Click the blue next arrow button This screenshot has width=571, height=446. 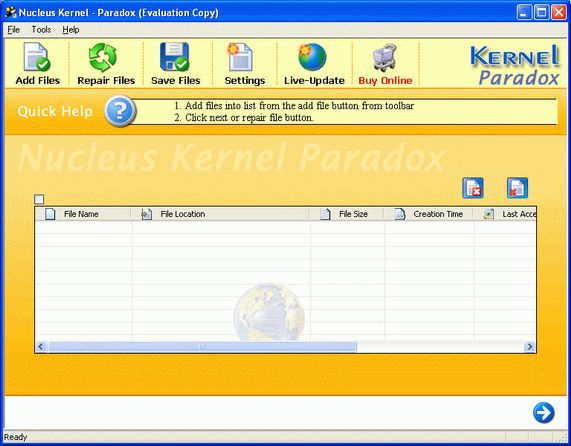coord(544,413)
